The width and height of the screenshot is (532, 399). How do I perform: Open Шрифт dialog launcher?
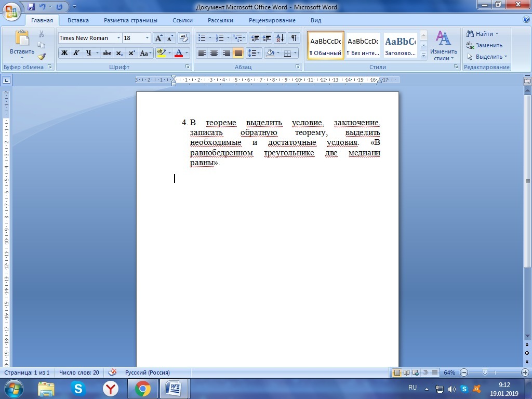(187, 67)
